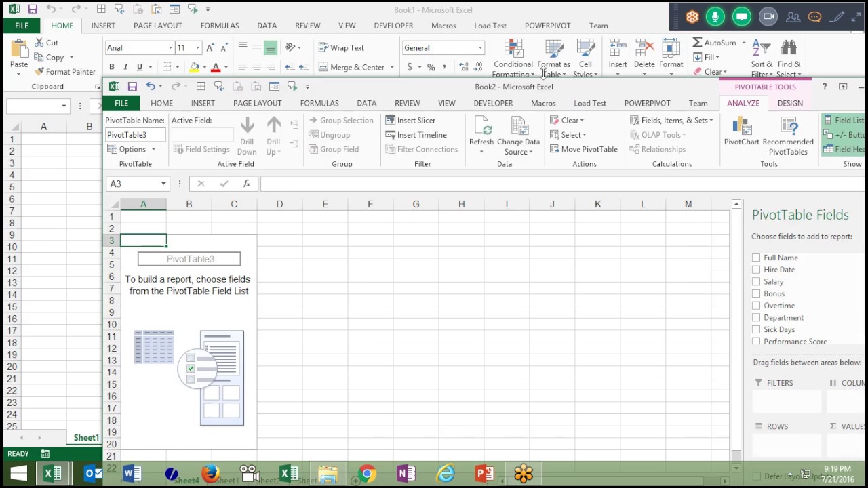Click Sort & Filter in the Book1 window

(x=762, y=58)
